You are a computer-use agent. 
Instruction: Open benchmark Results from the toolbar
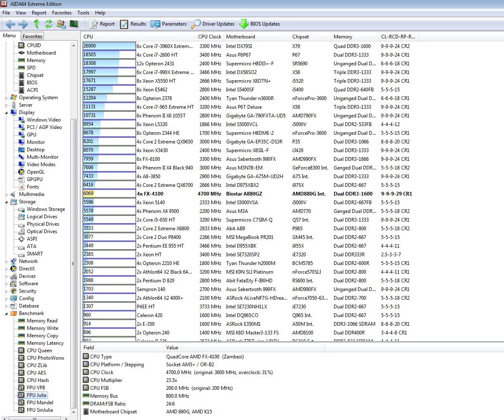[x=133, y=24]
